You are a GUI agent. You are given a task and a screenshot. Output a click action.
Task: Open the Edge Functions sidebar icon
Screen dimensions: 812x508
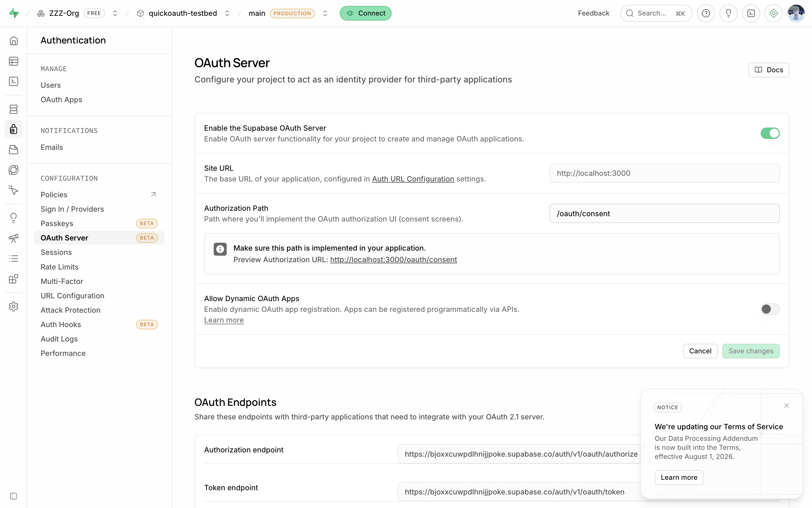click(14, 170)
